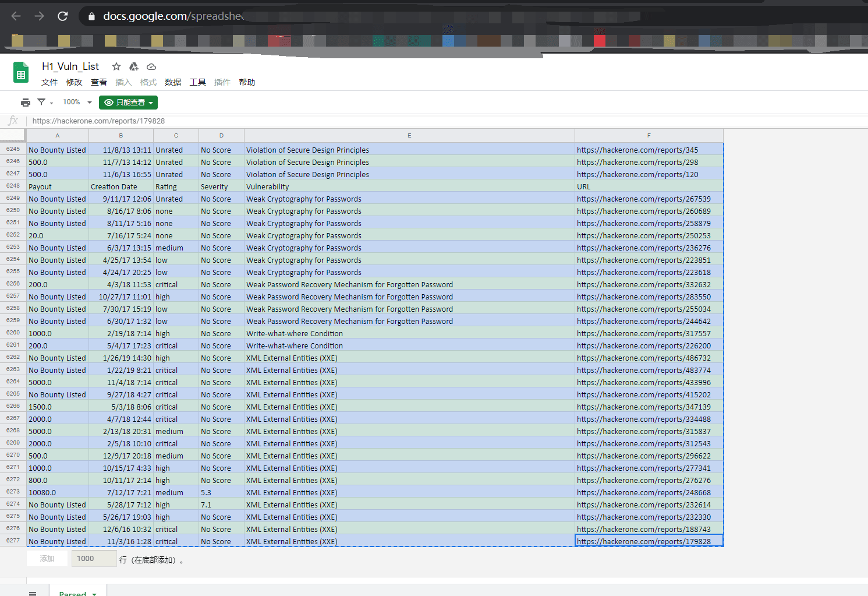This screenshot has width=868, height=596.
Task: Click the payout cell 800.0
Action: (x=58, y=481)
